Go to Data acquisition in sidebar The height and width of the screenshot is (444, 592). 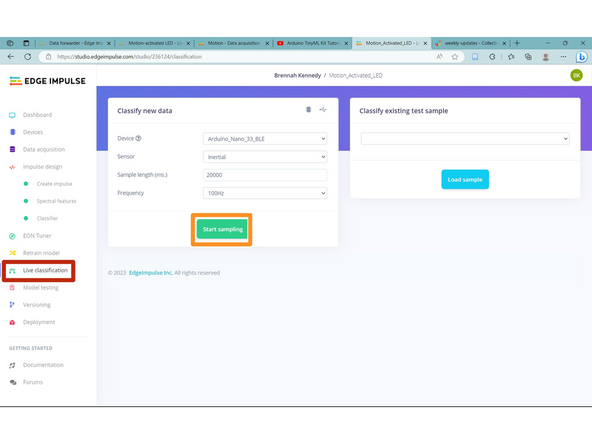pos(44,150)
